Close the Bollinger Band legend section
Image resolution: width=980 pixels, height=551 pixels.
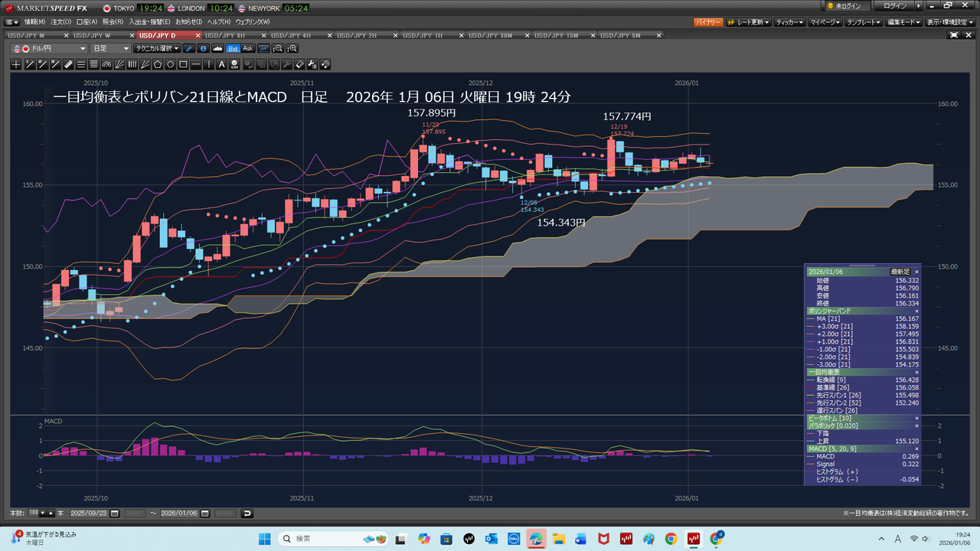[x=916, y=311]
